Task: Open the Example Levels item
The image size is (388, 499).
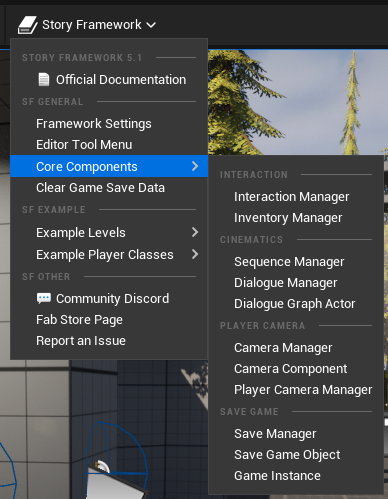Action: (x=109, y=232)
